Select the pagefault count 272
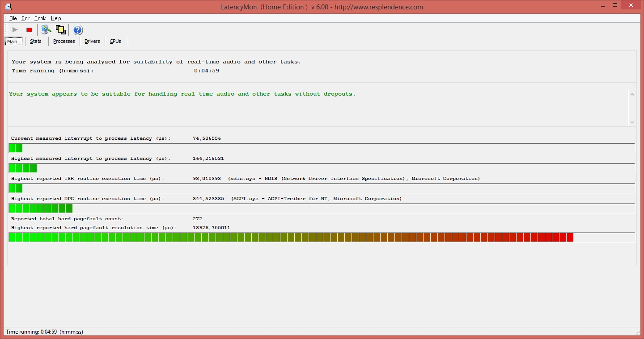The height and width of the screenshot is (339, 644). [x=197, y=219]
